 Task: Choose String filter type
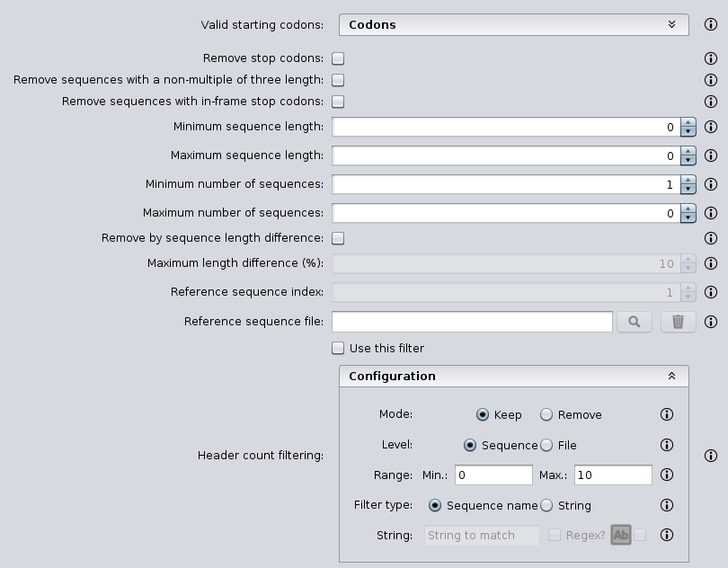coord(546,505)
